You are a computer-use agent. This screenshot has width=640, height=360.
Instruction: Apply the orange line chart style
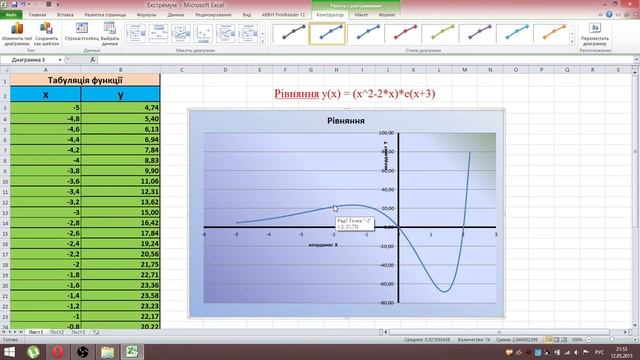(551, 33)
